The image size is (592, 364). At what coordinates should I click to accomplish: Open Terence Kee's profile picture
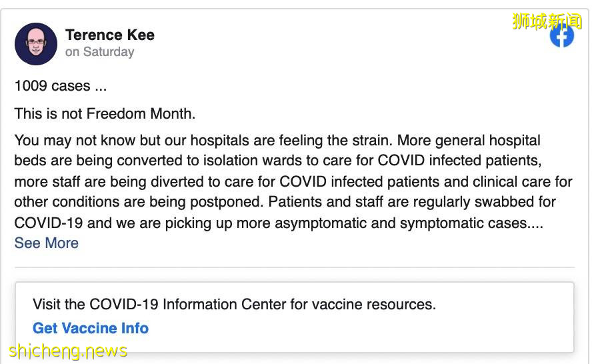tap(36, 44)
